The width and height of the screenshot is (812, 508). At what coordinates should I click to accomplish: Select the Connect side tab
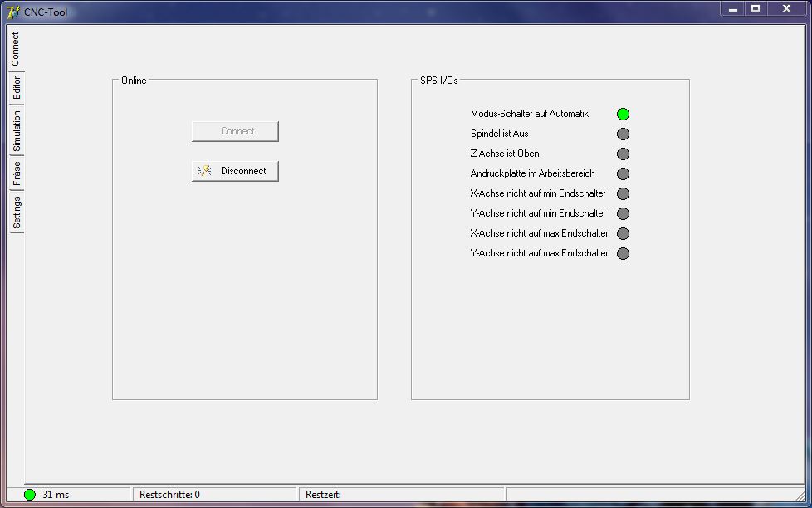pyautogui.click(x=16, y=49)
